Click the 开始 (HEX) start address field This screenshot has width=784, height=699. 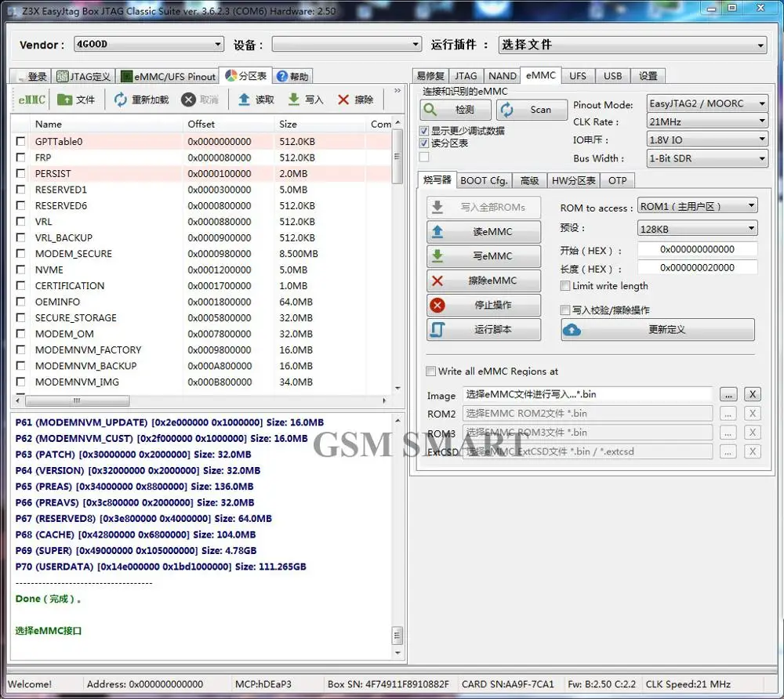[x=697, y=249]
